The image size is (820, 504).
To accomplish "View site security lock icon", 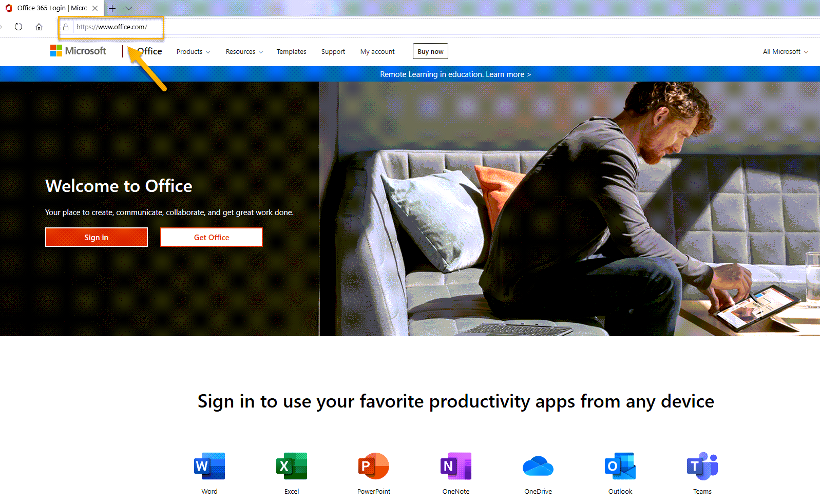I will tap(66, 27).
